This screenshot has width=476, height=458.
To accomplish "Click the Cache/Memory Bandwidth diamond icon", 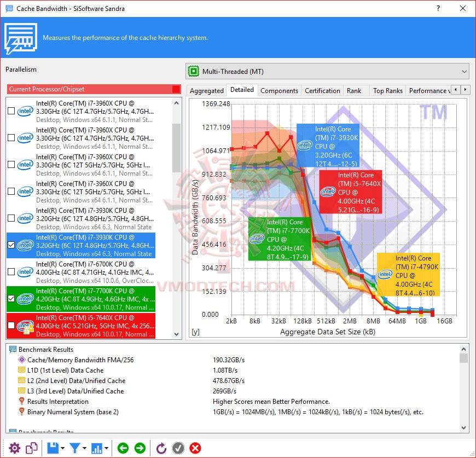I will click(21, 360).
